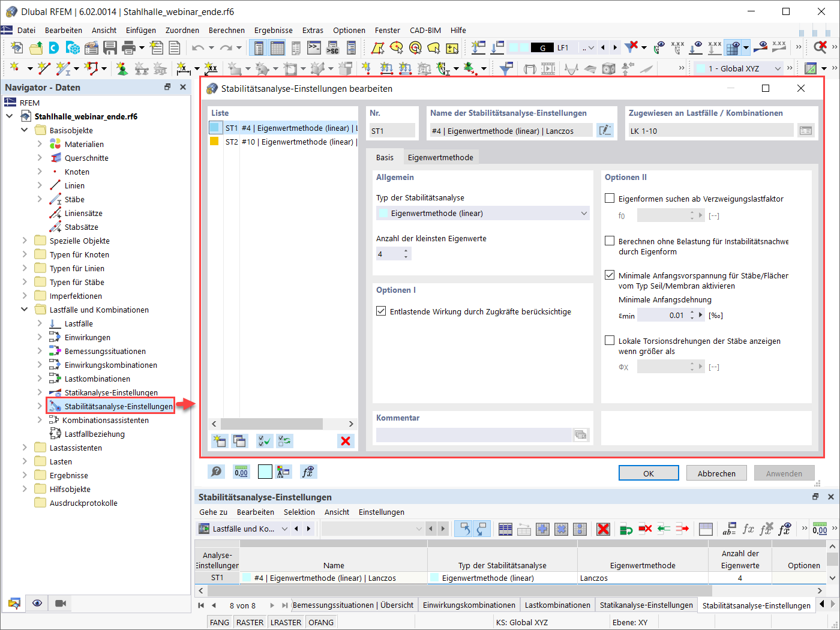Screen dimensions: 840x630
Task: Open the Berechnen menu
Action: [x=227, y=30]
